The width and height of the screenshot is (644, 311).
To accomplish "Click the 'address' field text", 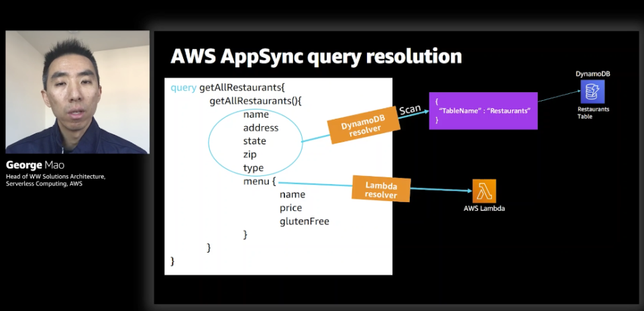I will 261,128.
